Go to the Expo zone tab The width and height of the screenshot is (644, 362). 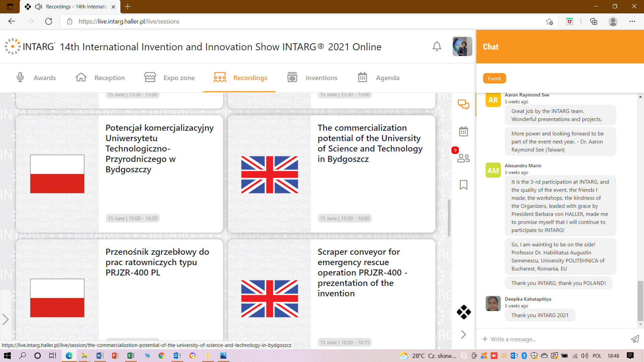tap(169, 78)
